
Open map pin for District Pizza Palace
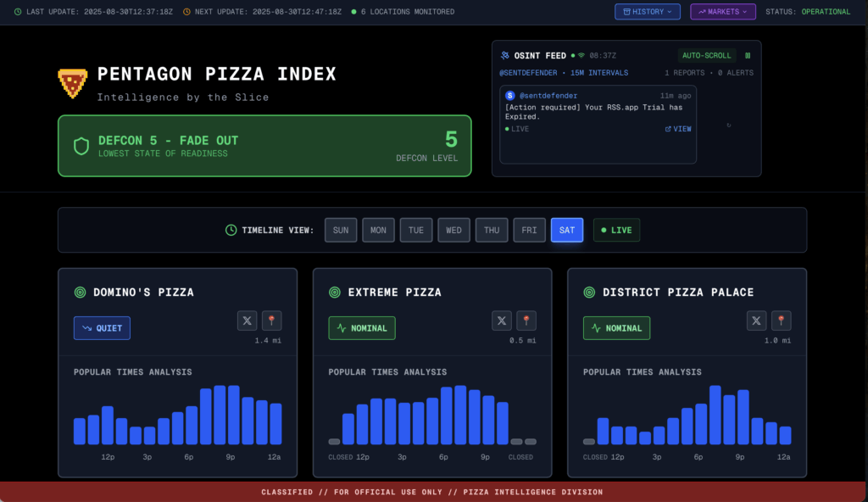(x=781, y=321)
